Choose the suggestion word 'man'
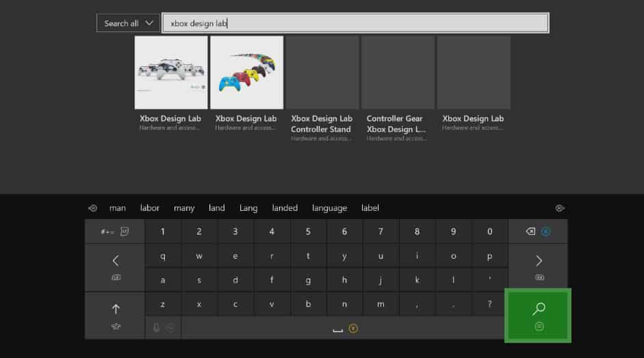Screen dimensions: 644x358 118,208
